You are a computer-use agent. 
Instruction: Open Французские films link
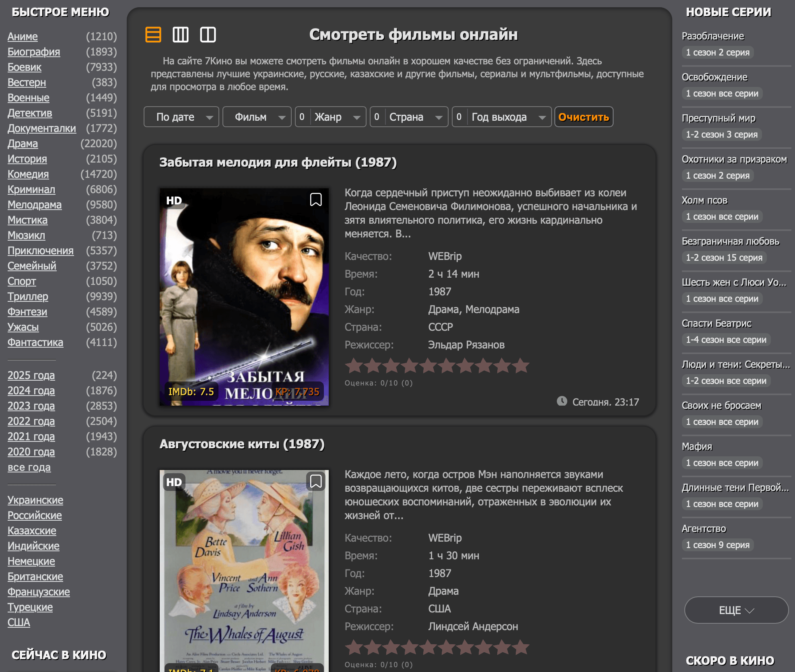pos(39,592)
